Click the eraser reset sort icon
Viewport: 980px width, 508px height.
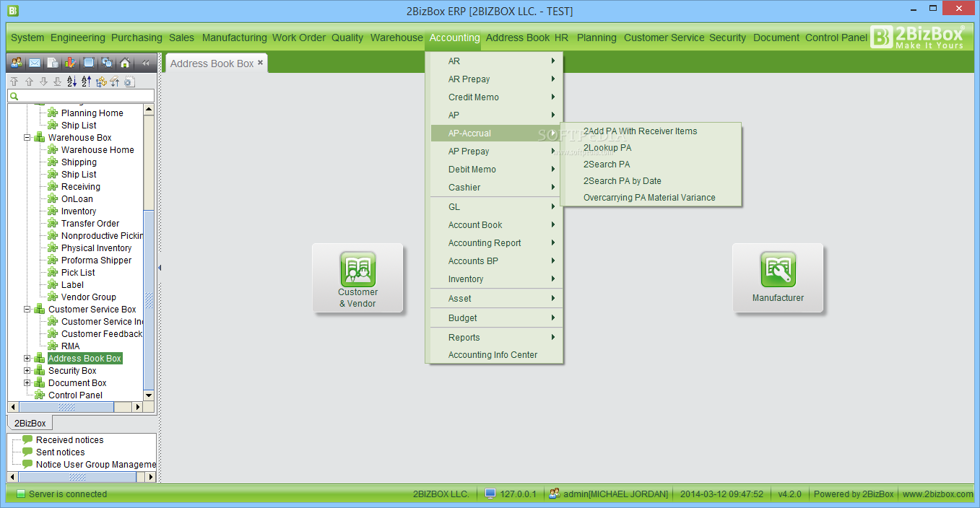pos(114,82)
